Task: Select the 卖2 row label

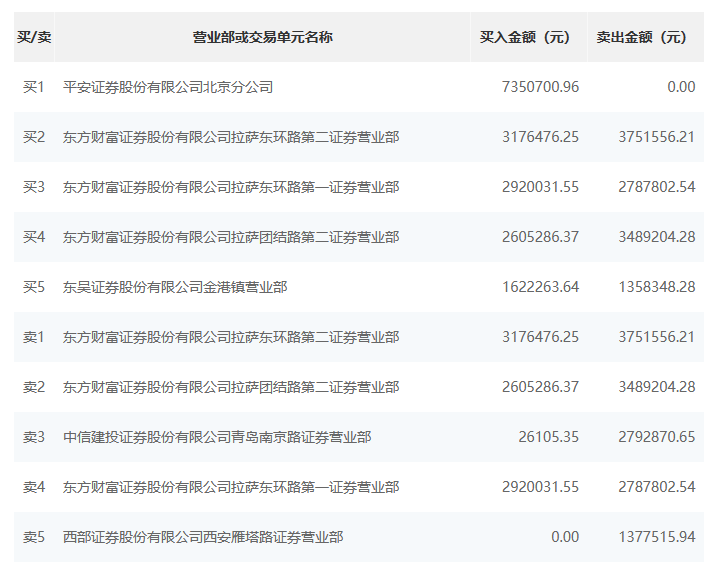Action: tap(33, 387)
